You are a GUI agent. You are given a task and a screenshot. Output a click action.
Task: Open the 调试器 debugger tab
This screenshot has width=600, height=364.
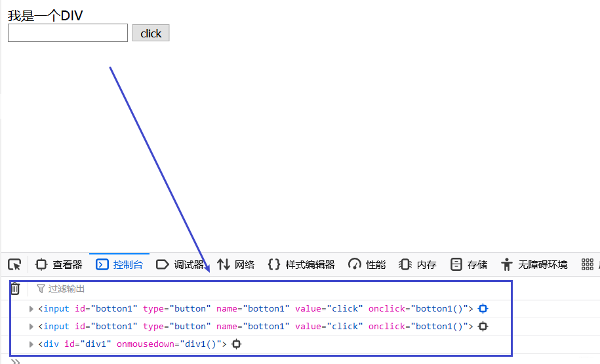pyautogui.click(x=180, y=264)
